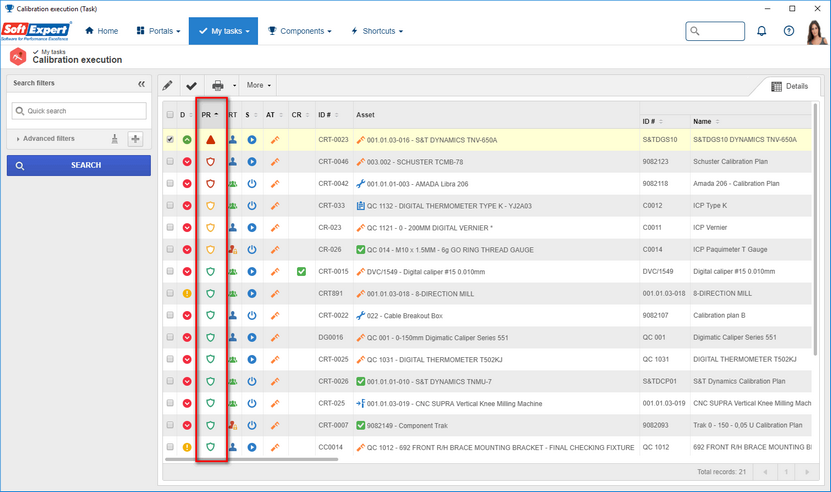This screenshot has height=492, width=831.
Task: Open the My tasks menu
Action: tap(223, 31)
